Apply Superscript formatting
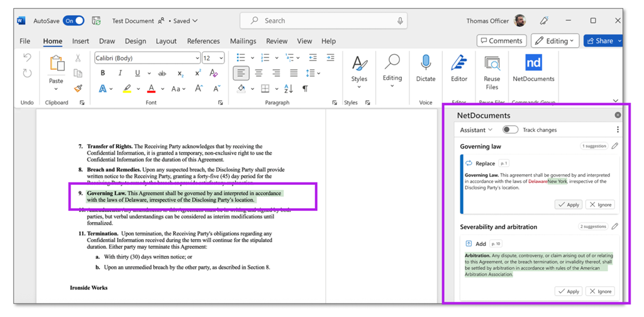The width and height of the screenshot is (644, 317). [198, 73]
